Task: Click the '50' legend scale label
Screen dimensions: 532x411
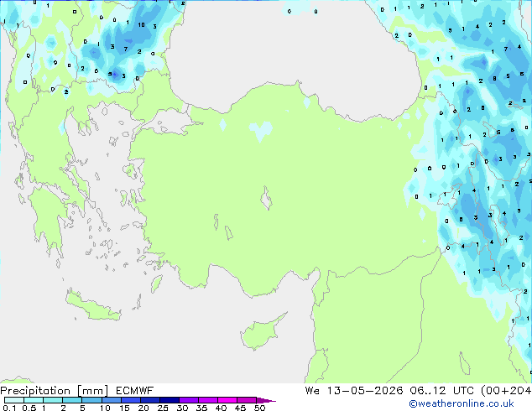Action: (259, 408)
